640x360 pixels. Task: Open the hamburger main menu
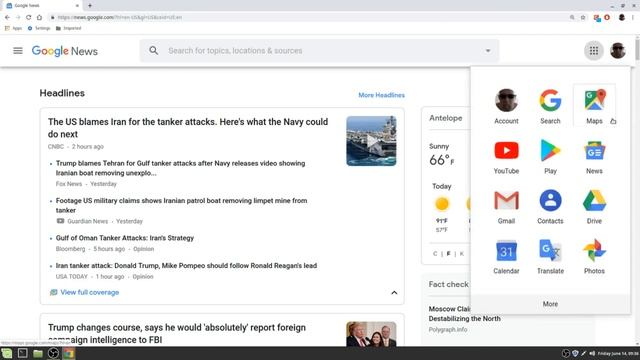(18, 51)
